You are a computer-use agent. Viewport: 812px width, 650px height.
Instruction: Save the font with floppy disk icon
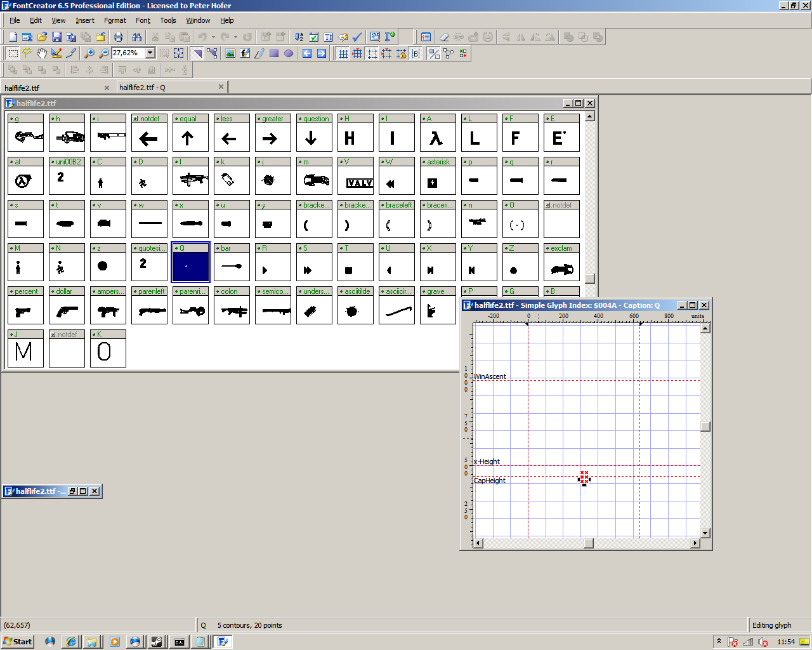click(x=56, y=37)
